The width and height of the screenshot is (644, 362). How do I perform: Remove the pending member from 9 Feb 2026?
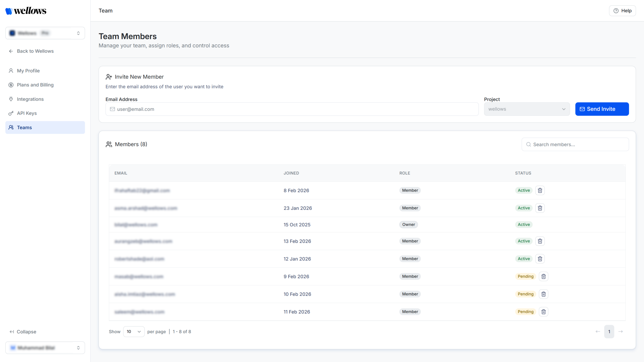(543, 276)
